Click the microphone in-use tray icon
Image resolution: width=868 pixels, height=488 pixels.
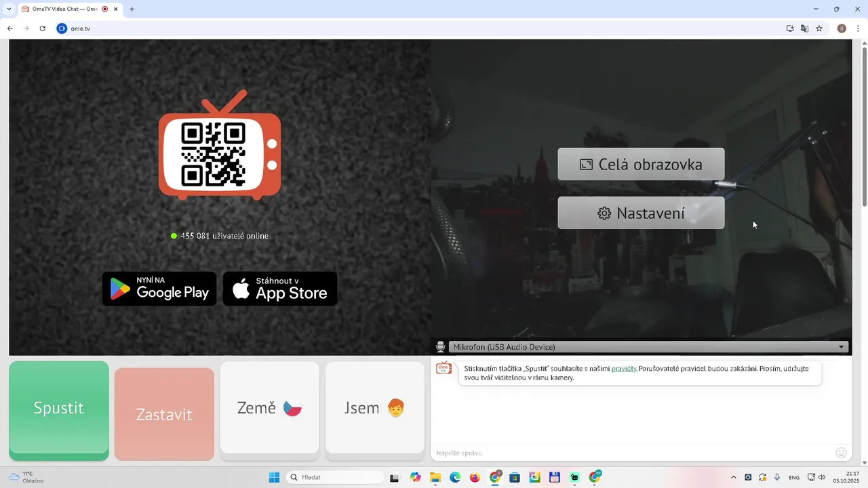(x=777, y=477)
